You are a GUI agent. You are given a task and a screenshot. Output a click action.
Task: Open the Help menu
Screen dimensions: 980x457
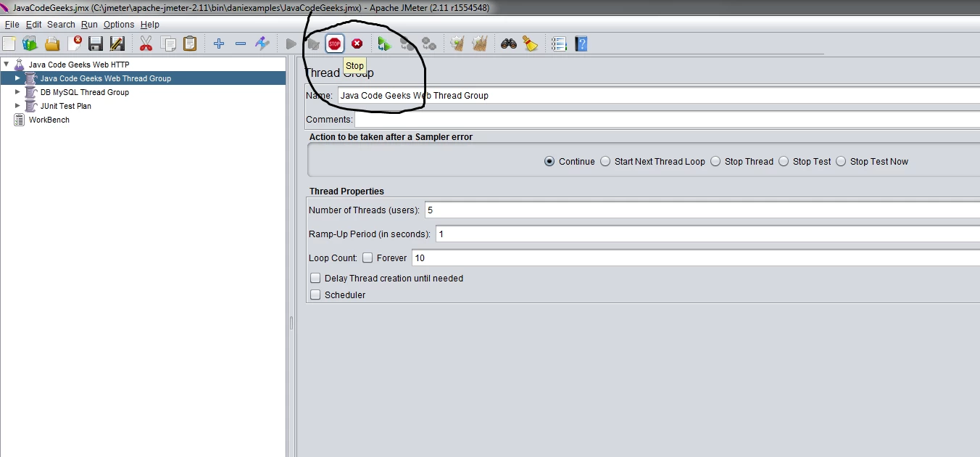[149, 25]
